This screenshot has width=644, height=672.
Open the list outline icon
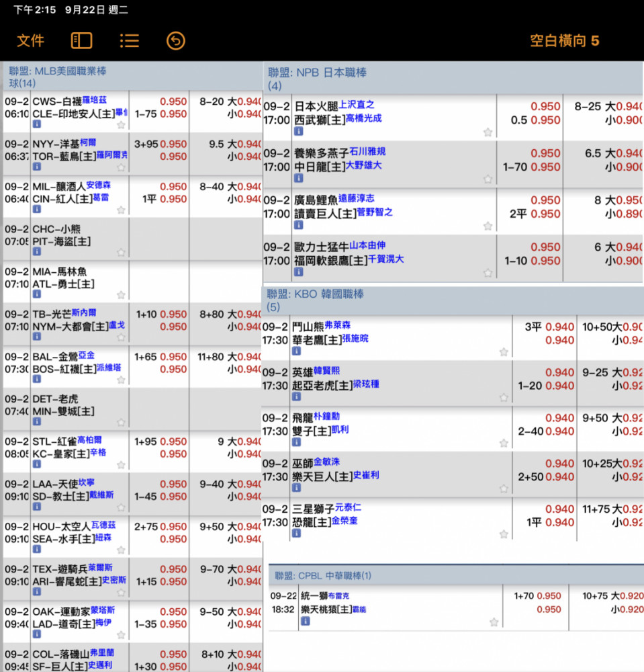coord(130,41)
